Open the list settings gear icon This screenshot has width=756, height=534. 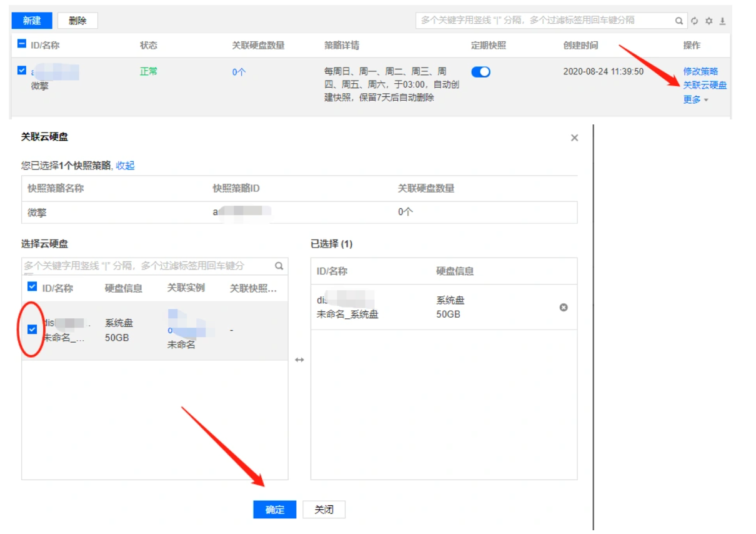pyautogui.click(x=709, y=21)
